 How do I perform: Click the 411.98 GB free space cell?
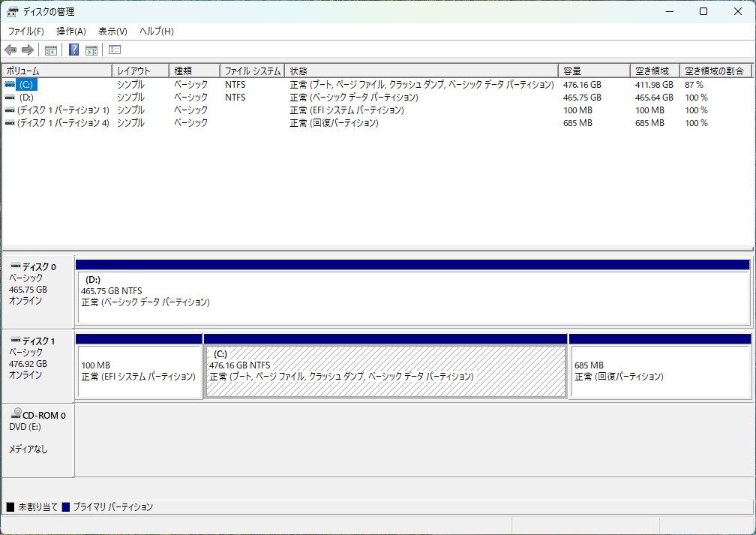(x=654, y=85)
